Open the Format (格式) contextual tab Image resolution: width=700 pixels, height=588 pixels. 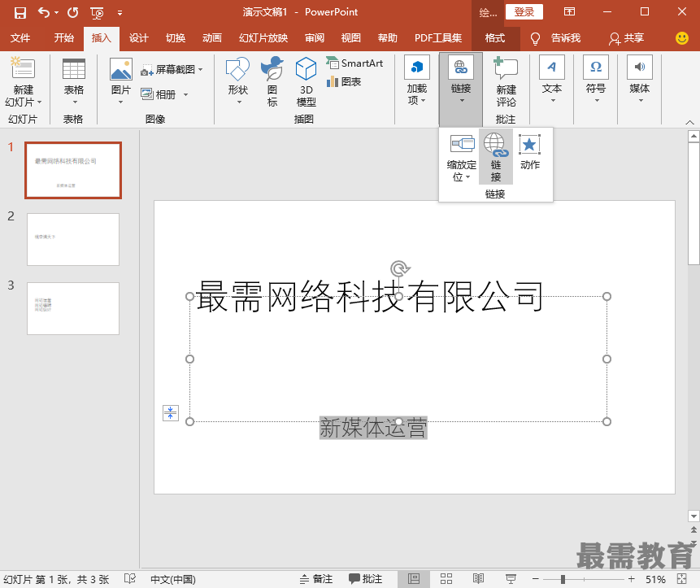click(495, 38)
